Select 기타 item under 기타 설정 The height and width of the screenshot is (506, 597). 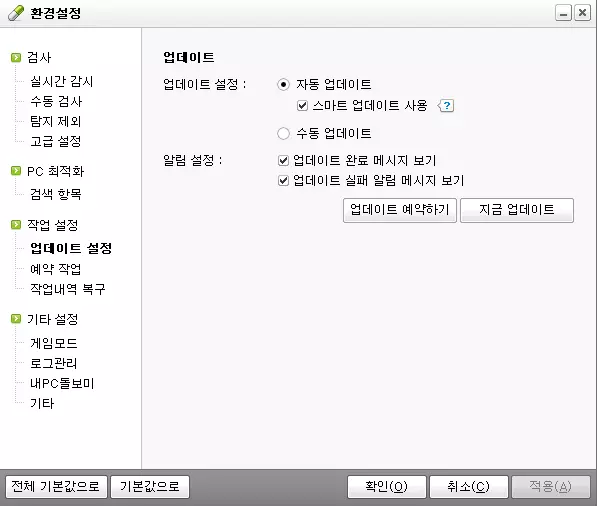click(x=42, y=403)
